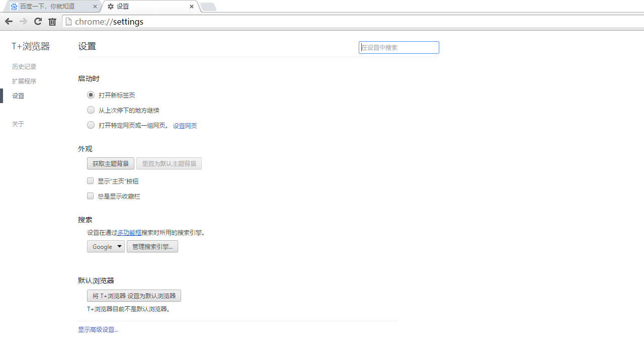Enable the 显示"主页"按钮 checkbox
The image size is (644, 362).
tap(91, 181)
